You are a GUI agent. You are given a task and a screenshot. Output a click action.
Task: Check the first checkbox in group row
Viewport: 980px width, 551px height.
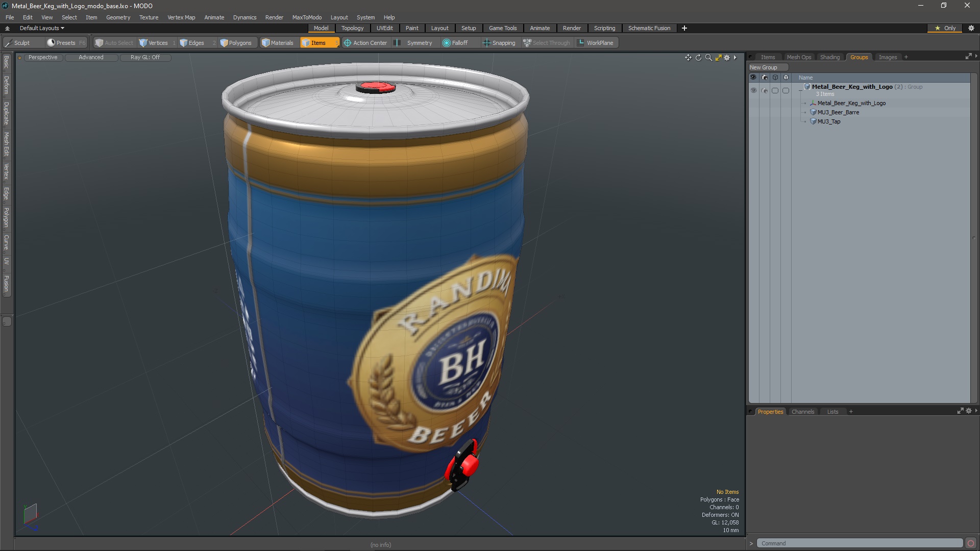(775, 90)
